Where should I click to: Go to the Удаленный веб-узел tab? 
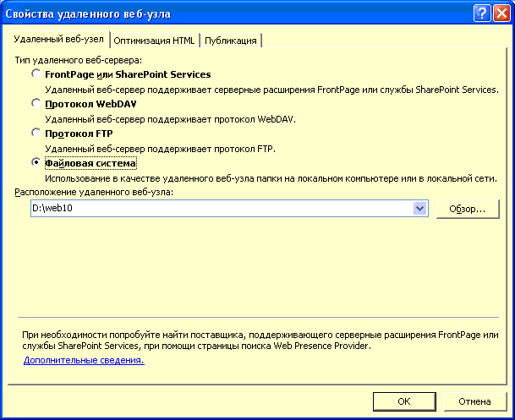(x=59, y=39)
